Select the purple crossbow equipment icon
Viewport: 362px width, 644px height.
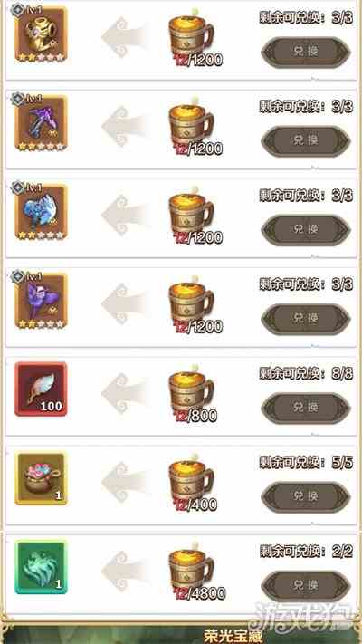[x=41, y=123]
